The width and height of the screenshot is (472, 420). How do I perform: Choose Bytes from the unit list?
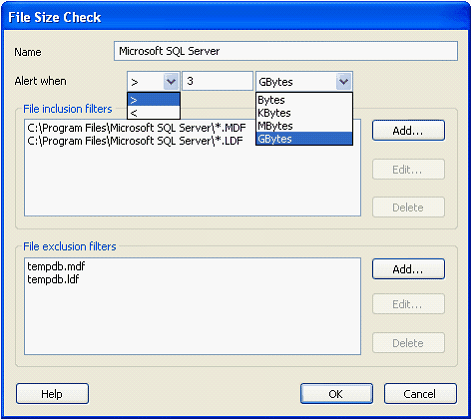point(304,100)
